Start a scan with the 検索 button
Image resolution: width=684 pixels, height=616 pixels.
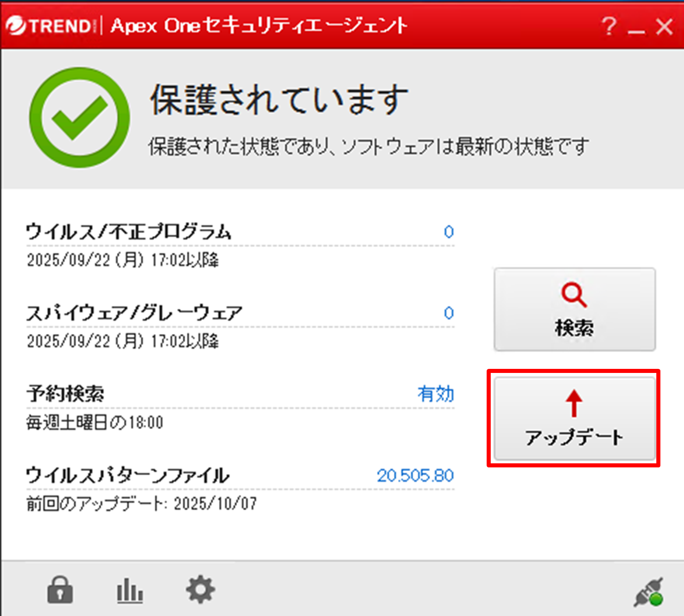[574, 309]
